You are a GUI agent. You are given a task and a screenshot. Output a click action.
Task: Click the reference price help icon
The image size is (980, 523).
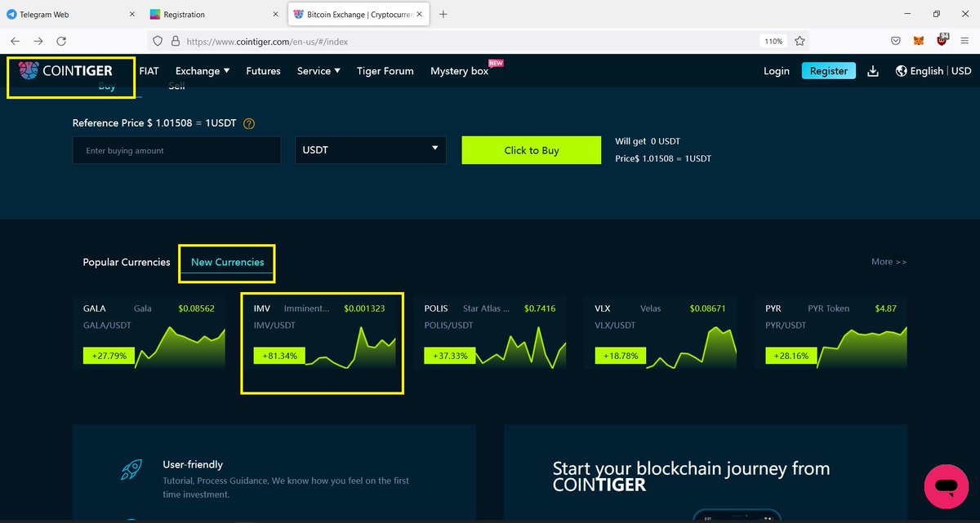pyautogui.click(x=249, y=124)
